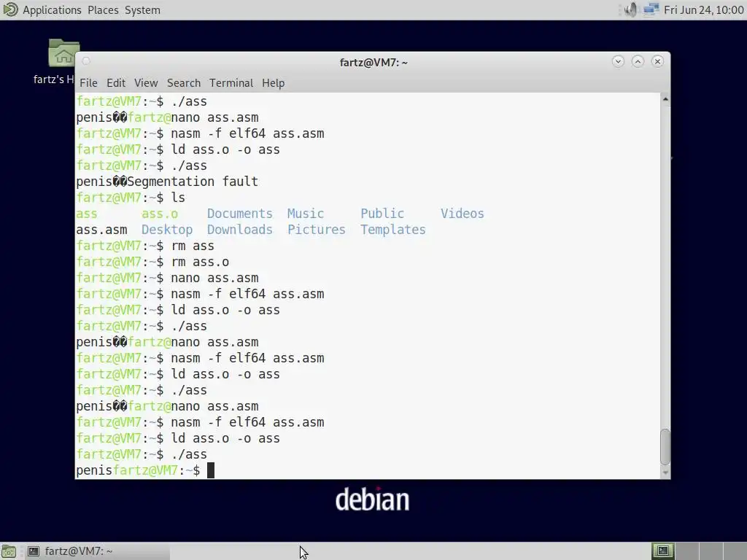Image resolution: width=747 pixels, height=560 pixels.
Task: Switch to the first workspace in switcher
Action: (662, 551)
